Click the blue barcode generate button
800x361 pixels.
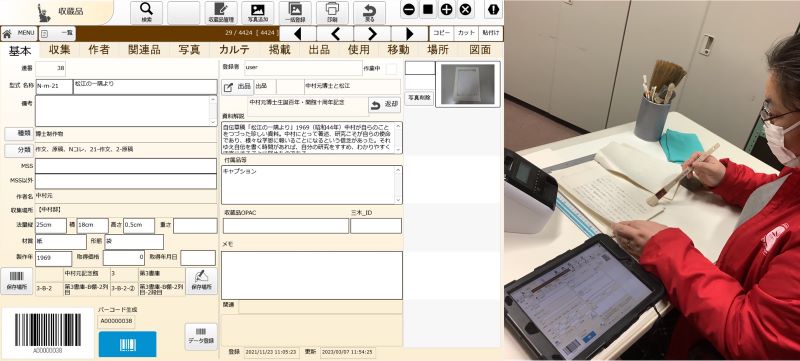coord(128,344)
